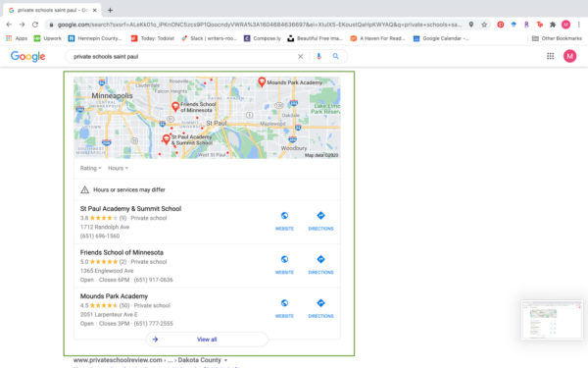The image size is (588, 368).
Task: Click the phone number (651) 696-1560
Action: pos(100,237)
